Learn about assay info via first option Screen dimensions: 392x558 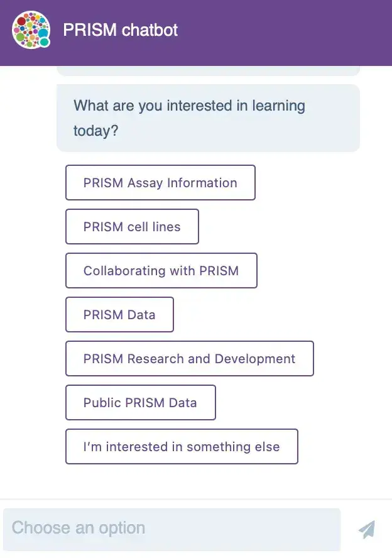(x=160, y=183)
